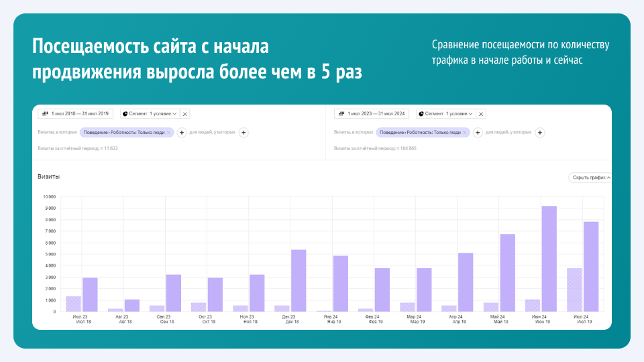Click the solid bar for Дек 23
The image size is (644, 362).
pos(299,280)
